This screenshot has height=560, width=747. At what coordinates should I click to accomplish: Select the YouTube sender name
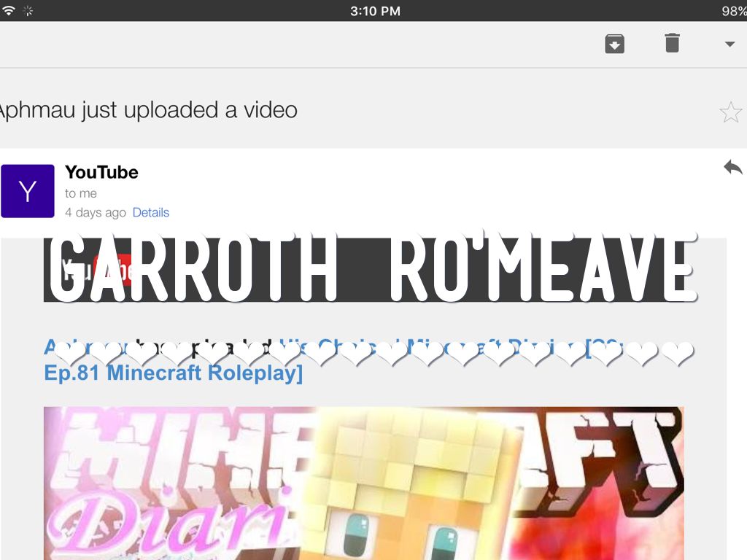(101, 173)
